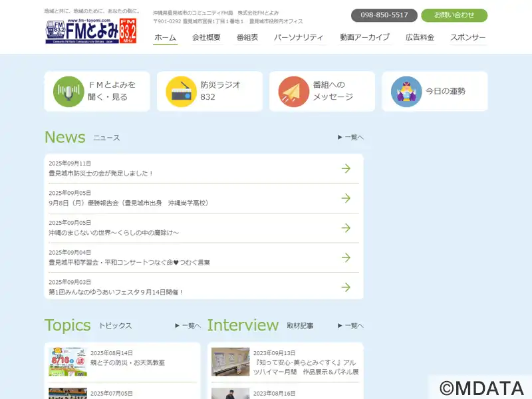Viewport: 532px width, 399px height.
Task: Open the 番組表 menu item
Action: [x=247, y=37]
